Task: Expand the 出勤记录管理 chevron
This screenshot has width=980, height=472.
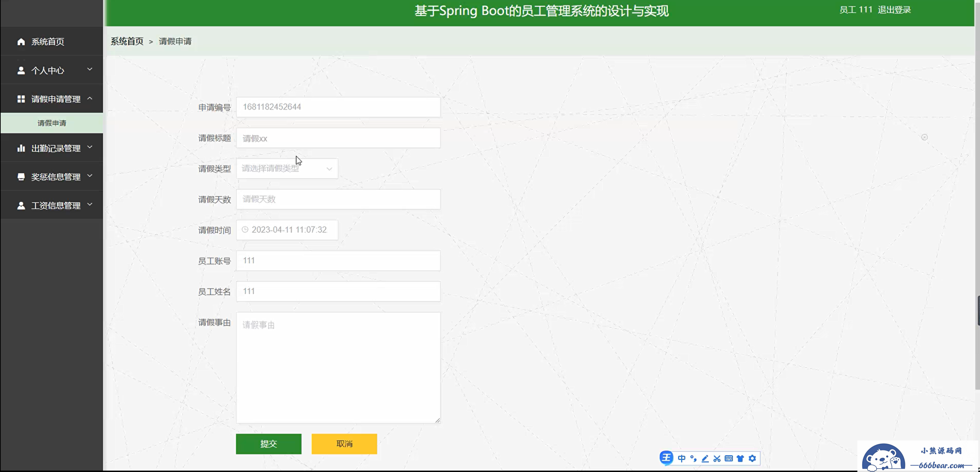Action: tap(90, 147)
